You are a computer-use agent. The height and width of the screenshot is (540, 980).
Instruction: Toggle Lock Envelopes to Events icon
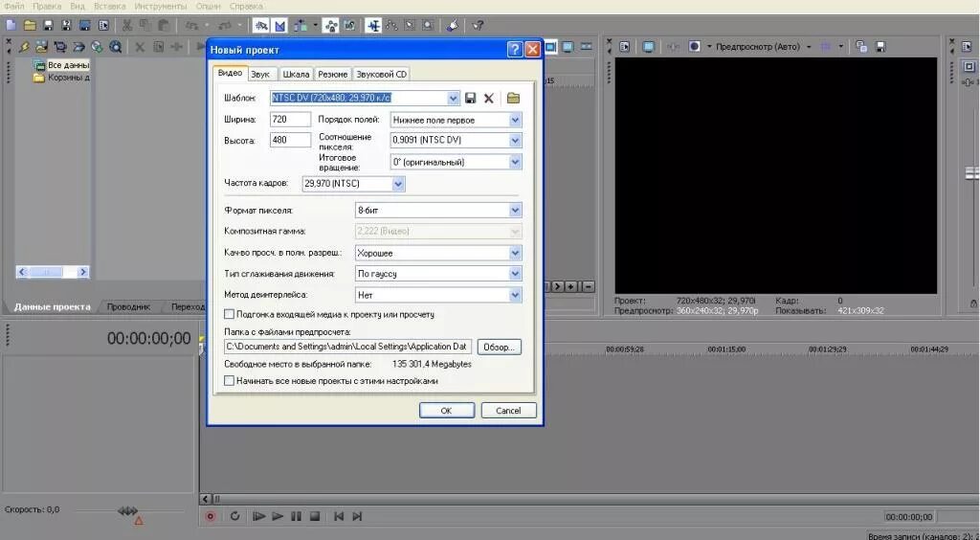(x=332, y=26)
